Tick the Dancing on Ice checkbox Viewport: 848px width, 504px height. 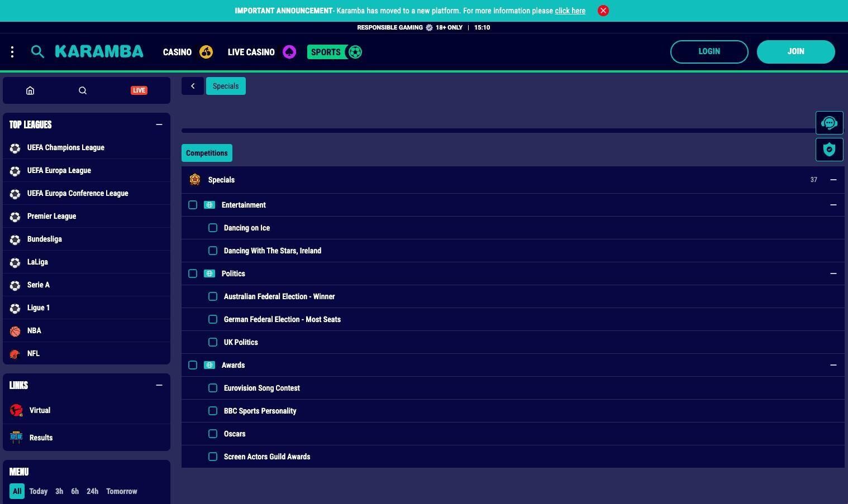(x=213, y=228)
